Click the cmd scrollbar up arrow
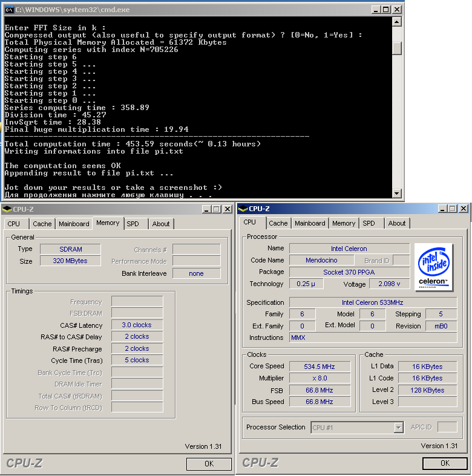Viewport: 472px width, 476px height. [397, 22]
